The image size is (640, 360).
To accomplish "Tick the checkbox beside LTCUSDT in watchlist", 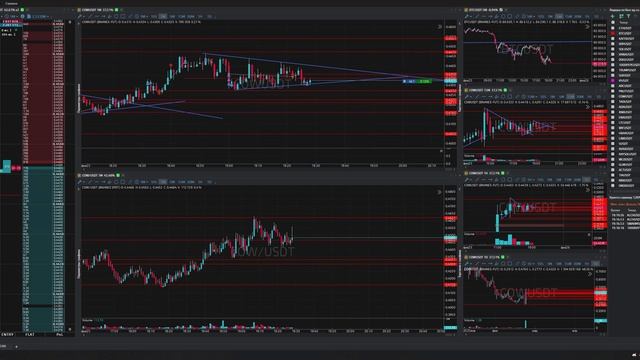I will click(613, 123).
